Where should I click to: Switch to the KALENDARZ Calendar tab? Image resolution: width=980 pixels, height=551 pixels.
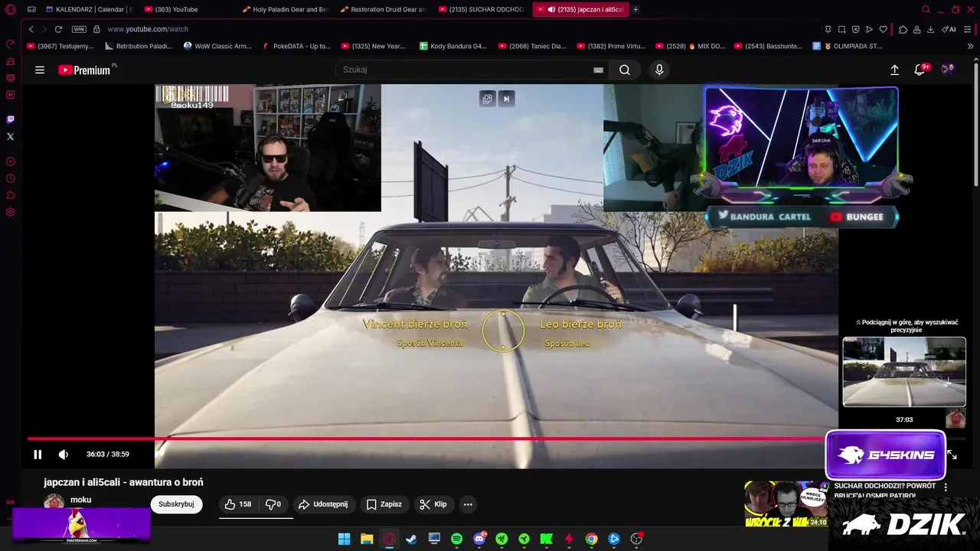point(90,9)
